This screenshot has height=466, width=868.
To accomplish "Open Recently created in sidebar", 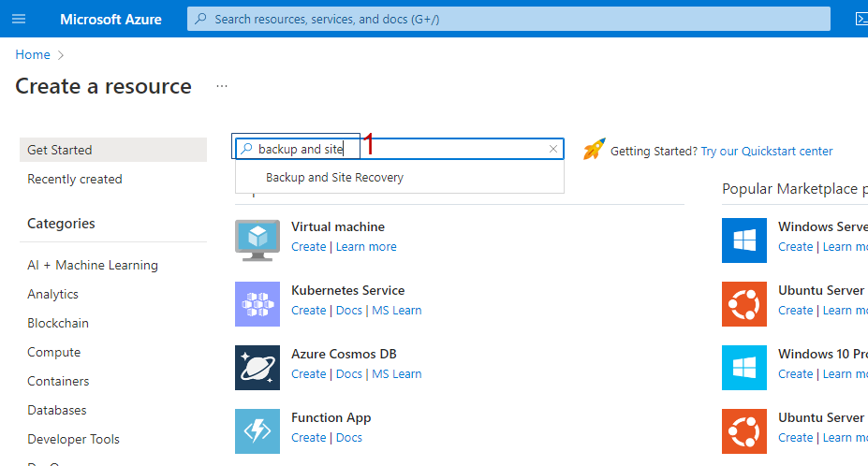I will 75,180.
